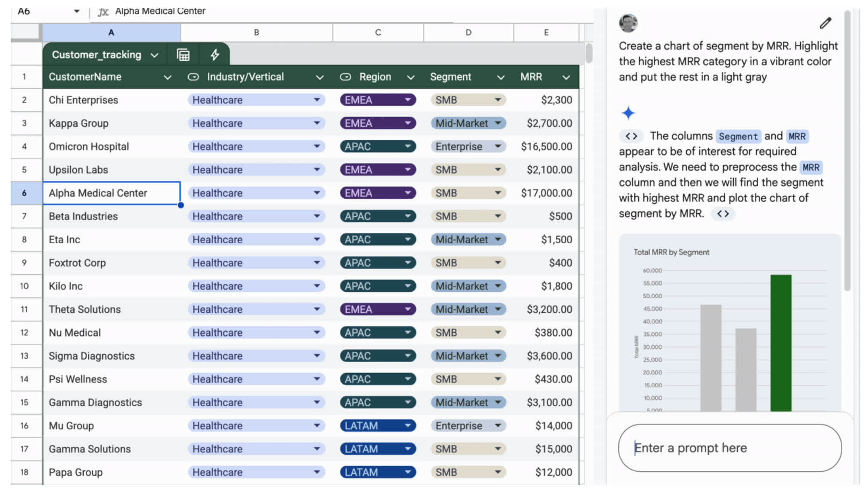This screenshot has height=494, width=868.
Task: Open the APAC region chip for Kilo Inc
Action: [x=378, y=286]
